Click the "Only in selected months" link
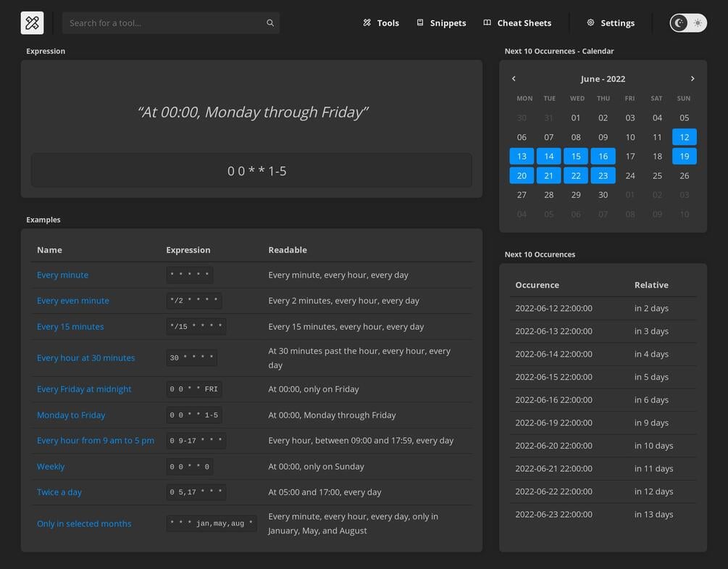This screenshot has height=569, width=728. coord(84,524)
